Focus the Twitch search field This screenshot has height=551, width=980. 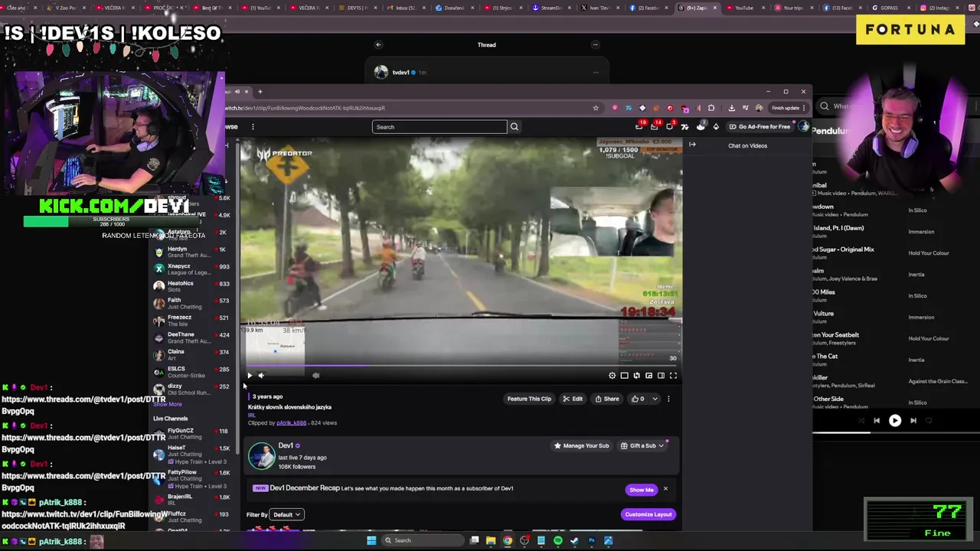point(439,127)
